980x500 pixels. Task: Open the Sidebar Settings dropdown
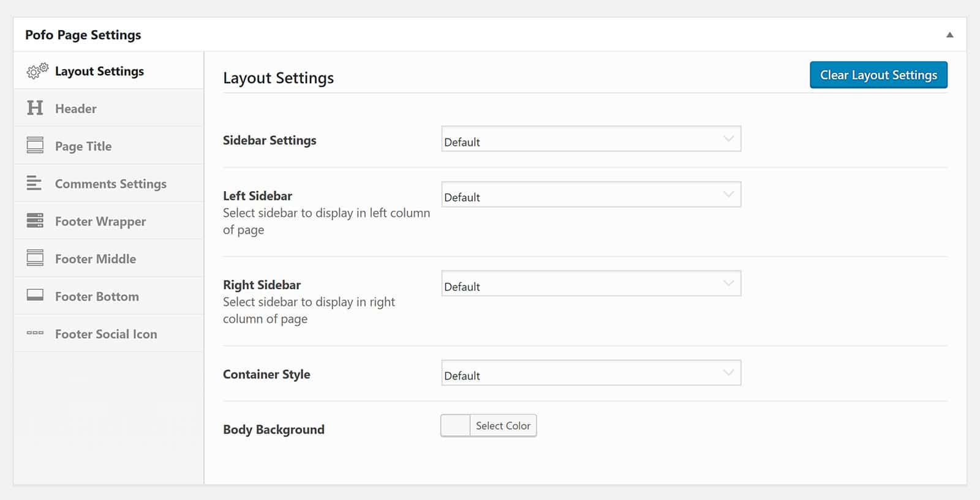click(591, 139)
